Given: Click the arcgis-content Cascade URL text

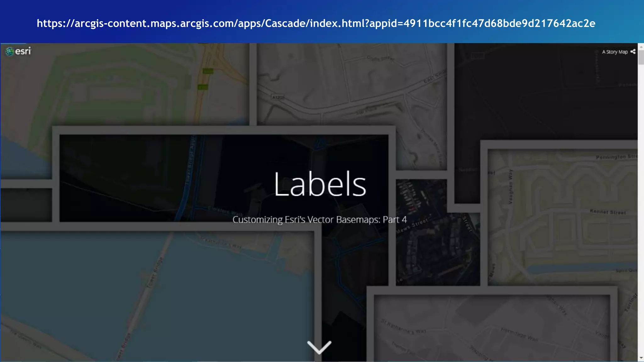Looking at the screenshot, I should [316, 23].
